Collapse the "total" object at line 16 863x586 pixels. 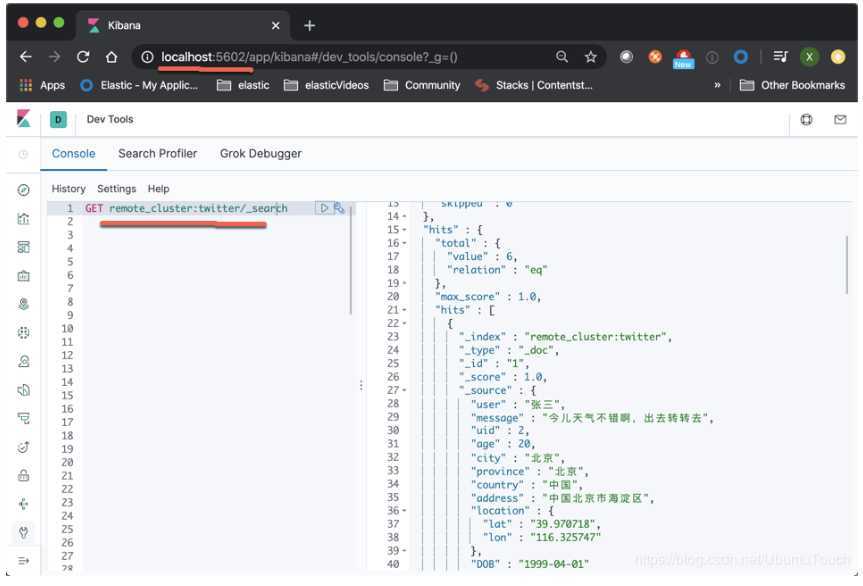click(405, 243)
